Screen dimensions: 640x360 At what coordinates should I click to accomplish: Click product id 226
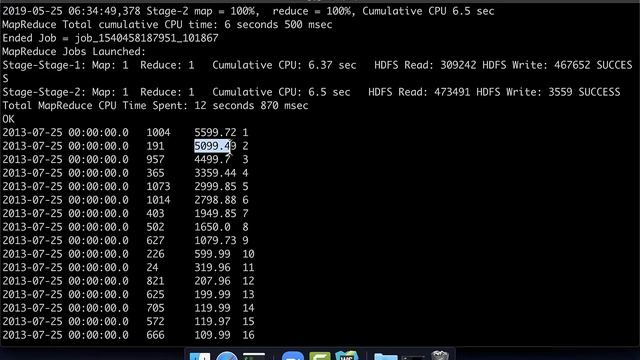[x=155, y=254]
